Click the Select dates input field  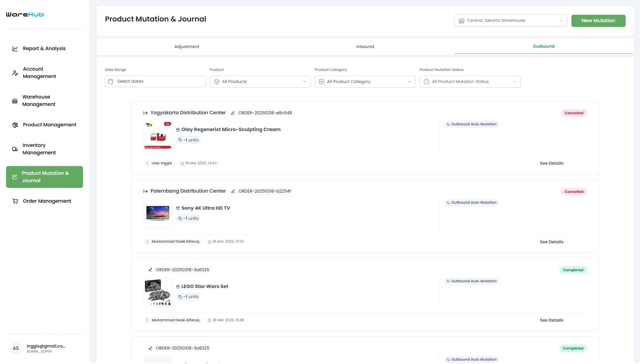(x=155, y=81)
